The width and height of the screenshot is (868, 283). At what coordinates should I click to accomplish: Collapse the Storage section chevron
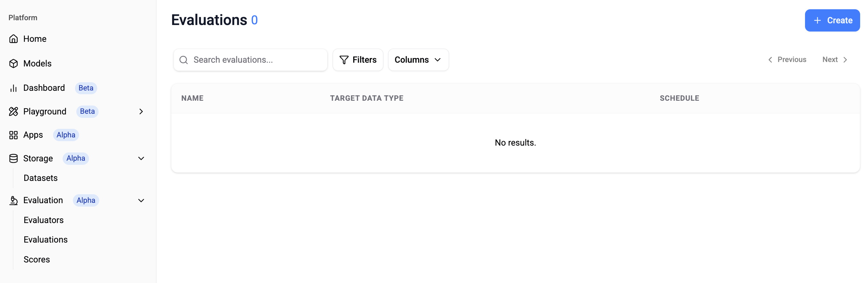141,158
